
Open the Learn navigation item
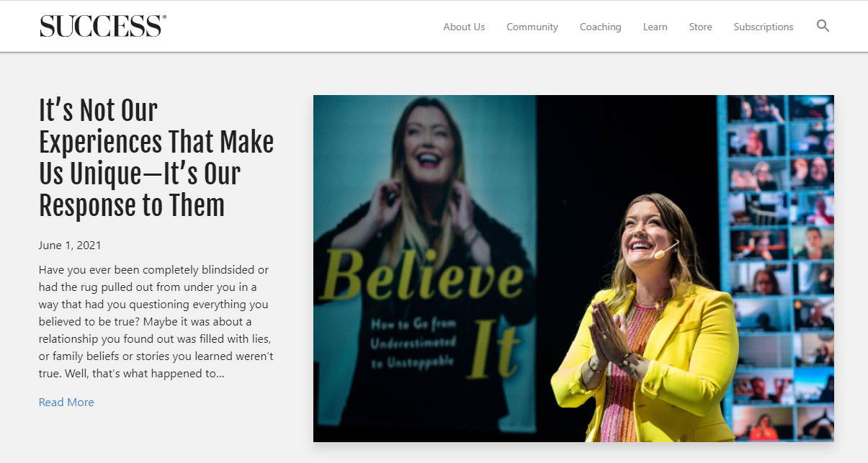tap(655, 27)
